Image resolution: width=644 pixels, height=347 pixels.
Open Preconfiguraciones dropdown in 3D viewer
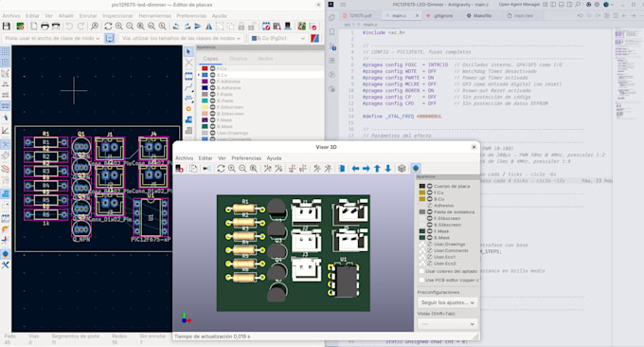(447, 302)
